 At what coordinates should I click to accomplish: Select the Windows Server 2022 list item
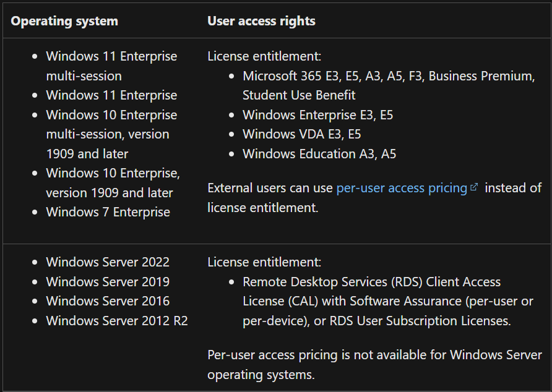[108, 262]
